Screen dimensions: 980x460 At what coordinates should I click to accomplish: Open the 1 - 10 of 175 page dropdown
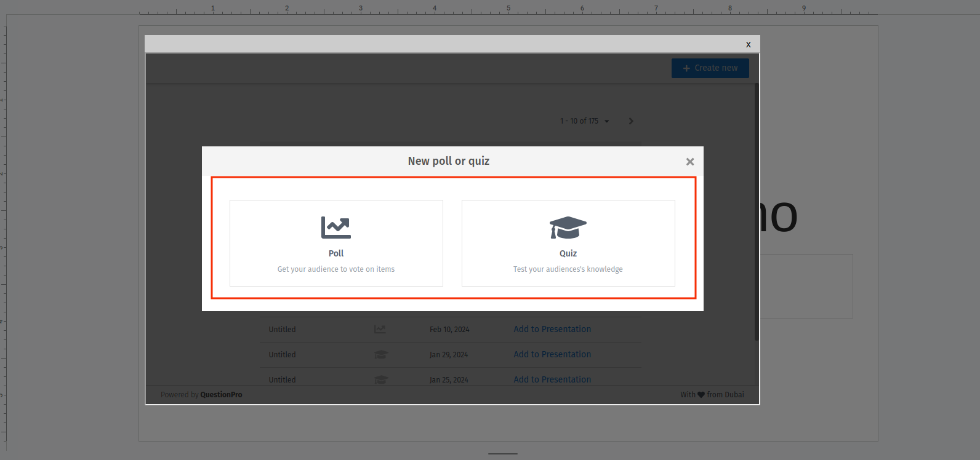click(585, 121)
